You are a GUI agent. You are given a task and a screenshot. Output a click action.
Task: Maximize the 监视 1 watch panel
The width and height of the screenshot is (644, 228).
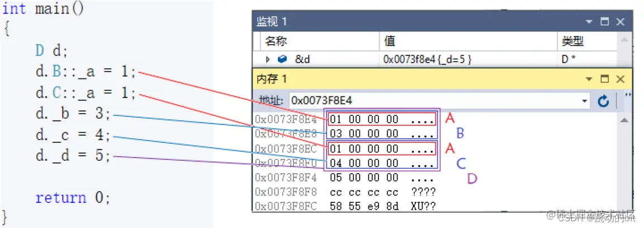click(604, 22)
